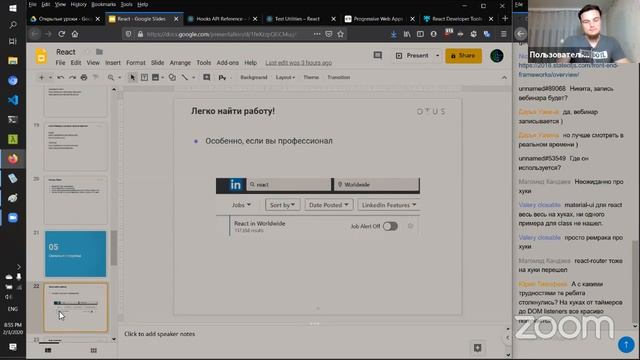Open the Windows Start button
640x360 pixels.
pyautogui.click(x=13, y=8)
